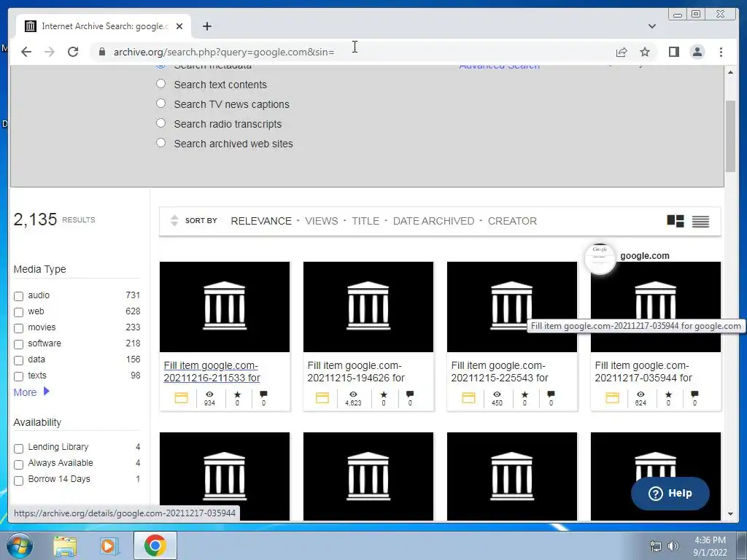This screenshot has width=747, height=560.
Task: View site security lock information
Action: 101,52
